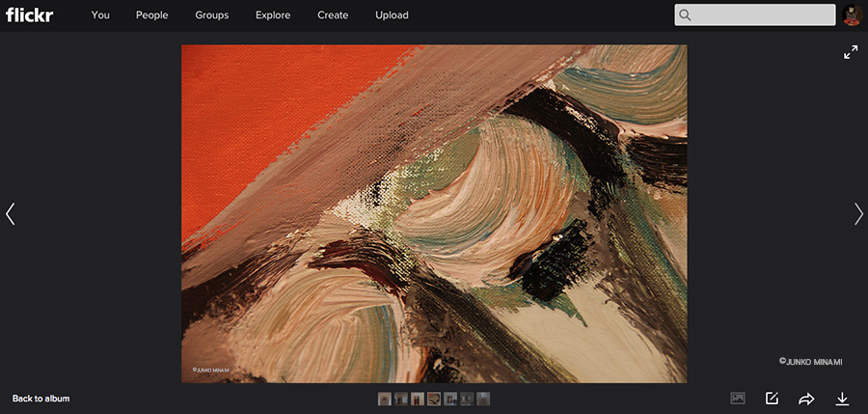Image resolution: width=868 pixels, height=414 pixels.
Task: Open the You menu
Action: tap(100, 15)
